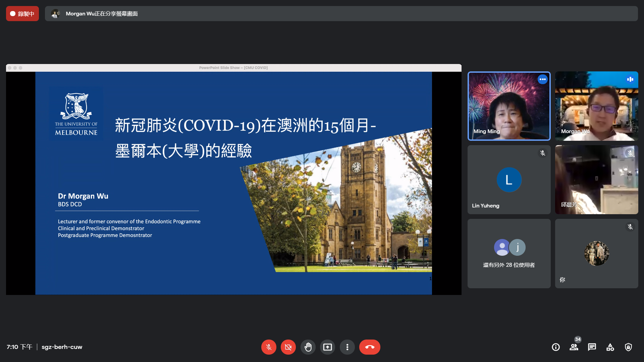This screenshot has width=644, height=362.
Task: Raise hand in the meeting
Action: click(x=308, y=347)
